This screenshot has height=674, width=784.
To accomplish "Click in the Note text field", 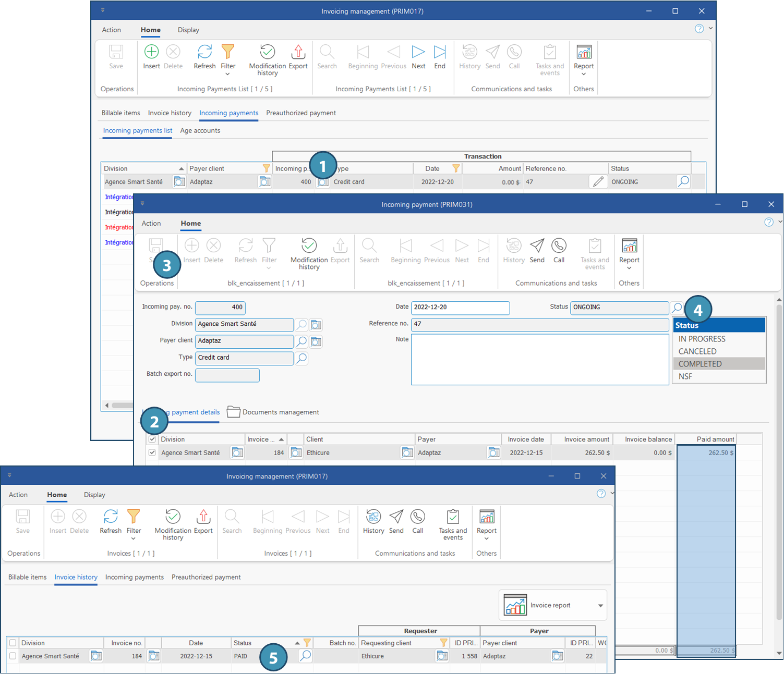I will [539, 360].
